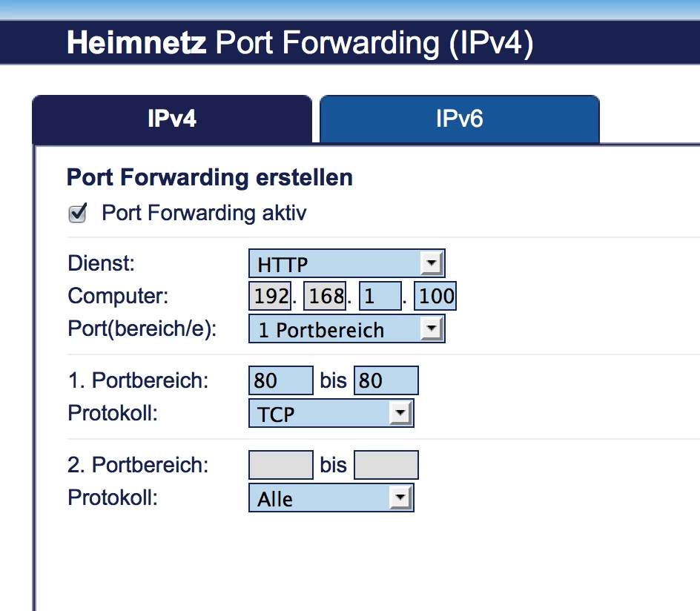This screenshot has height=611, width=700.
Task: Switch to the IPv6 tab
Action: click(459, 119)
